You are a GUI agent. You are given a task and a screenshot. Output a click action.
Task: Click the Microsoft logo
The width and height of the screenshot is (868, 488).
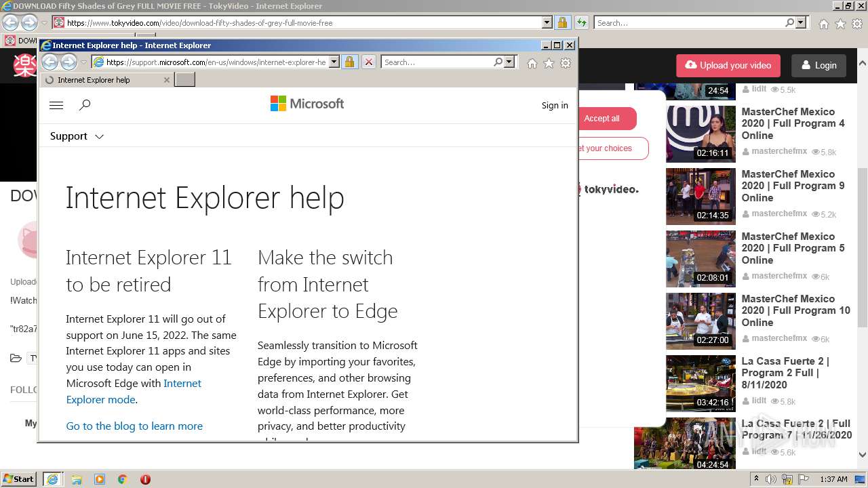[x=307, y=104]
